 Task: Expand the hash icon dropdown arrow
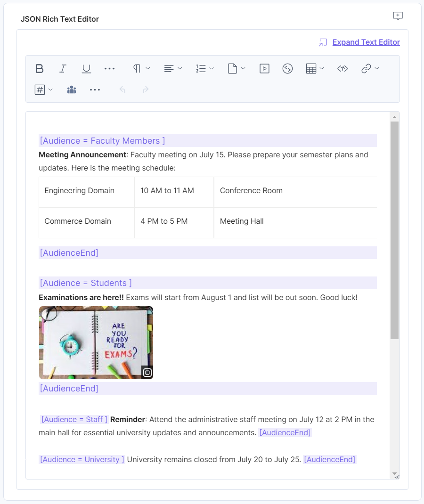[50, 90]
